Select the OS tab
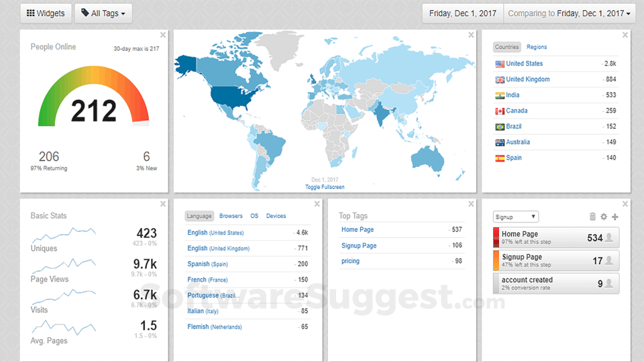Image resolution: width=644 pixels, height=362 pixels. 254,216
